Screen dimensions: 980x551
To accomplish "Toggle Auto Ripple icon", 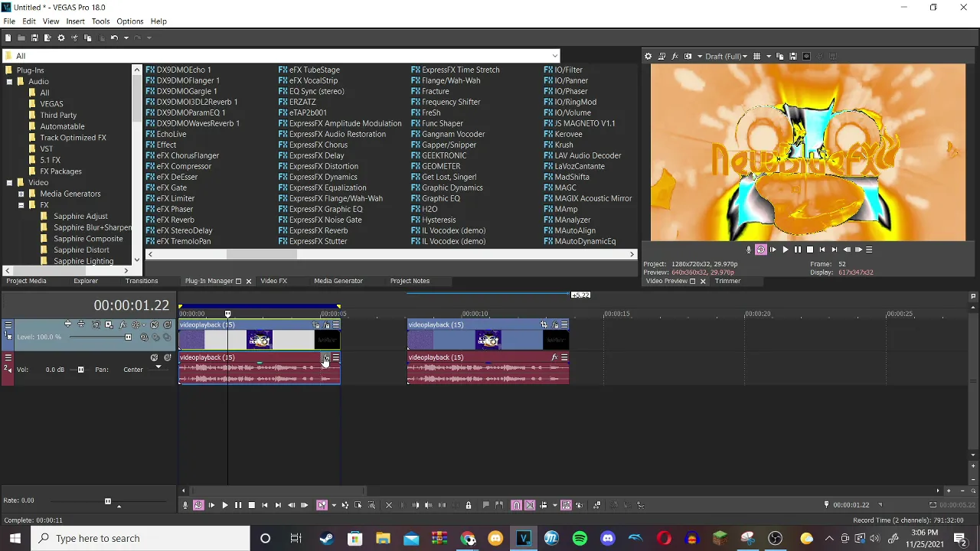I will 544,505.
